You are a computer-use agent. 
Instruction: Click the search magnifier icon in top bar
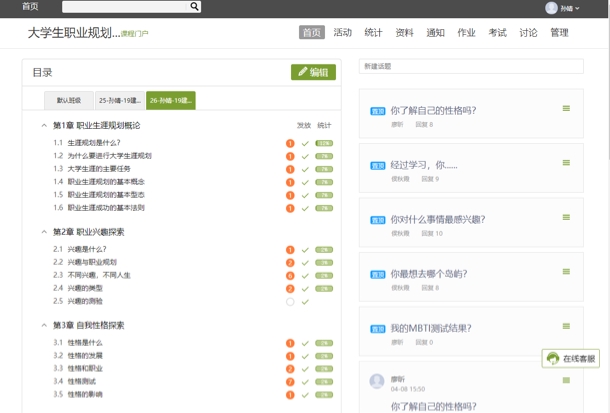click(x=195, y=7)
